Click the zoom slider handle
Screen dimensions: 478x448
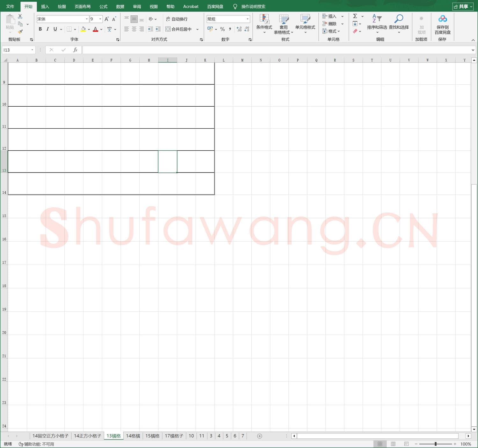tap(436, 444)
